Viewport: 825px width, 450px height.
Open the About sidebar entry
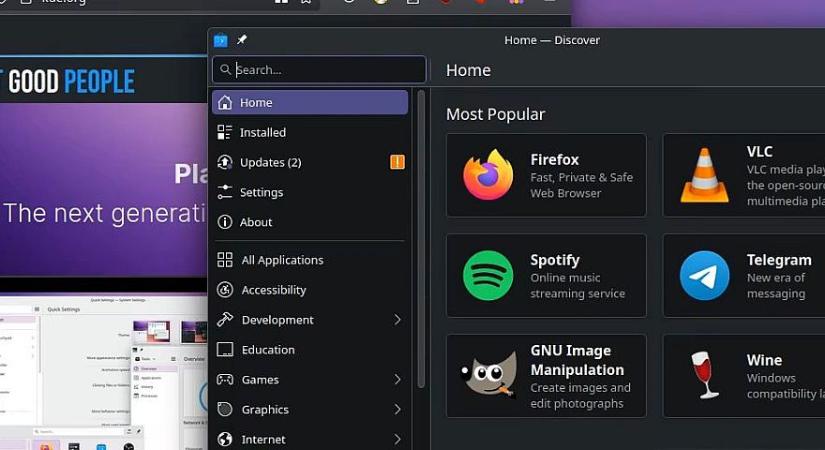pyautogui.click(x=310, y=222)
